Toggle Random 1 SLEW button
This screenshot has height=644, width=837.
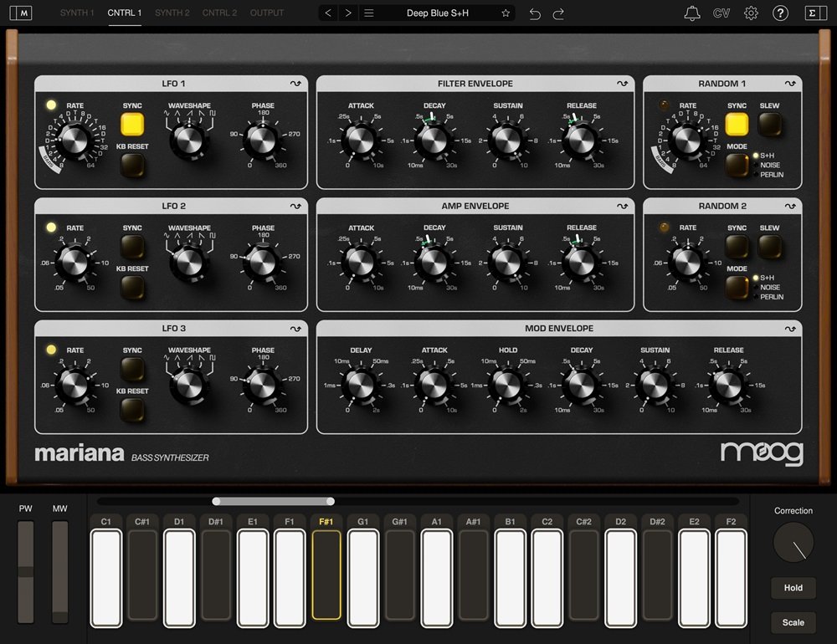coord(769,125)
